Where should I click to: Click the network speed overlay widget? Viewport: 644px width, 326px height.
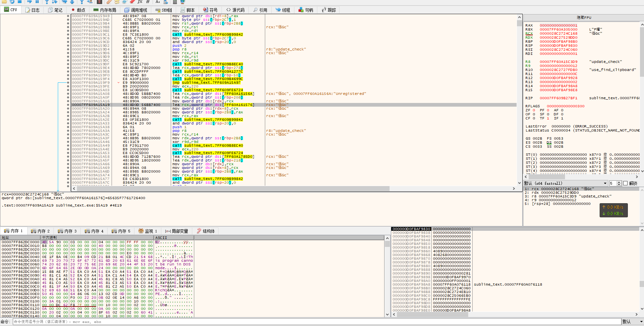pos(613,210)
